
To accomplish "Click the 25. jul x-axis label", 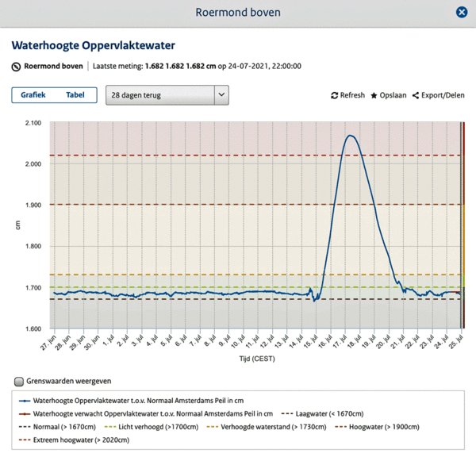I will tap(456, 341).
